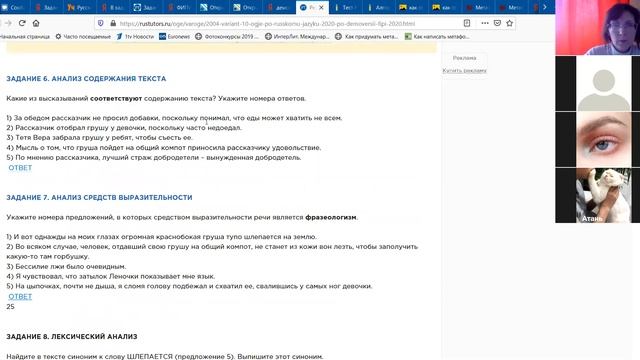Viewport: 640px width, 360px height.
Task: Switch to the ФИПИ tab
Action: point(179,7)
